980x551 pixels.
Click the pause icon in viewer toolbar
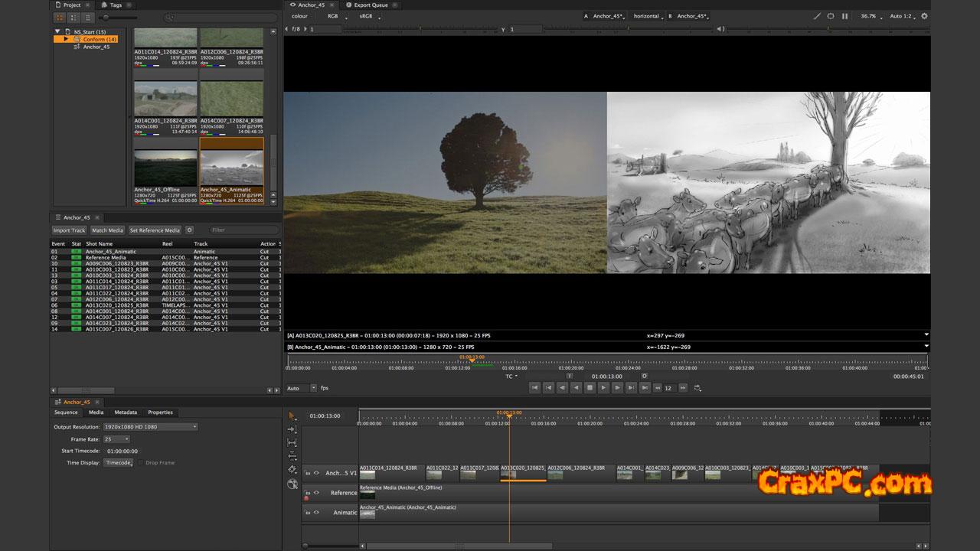844,16
